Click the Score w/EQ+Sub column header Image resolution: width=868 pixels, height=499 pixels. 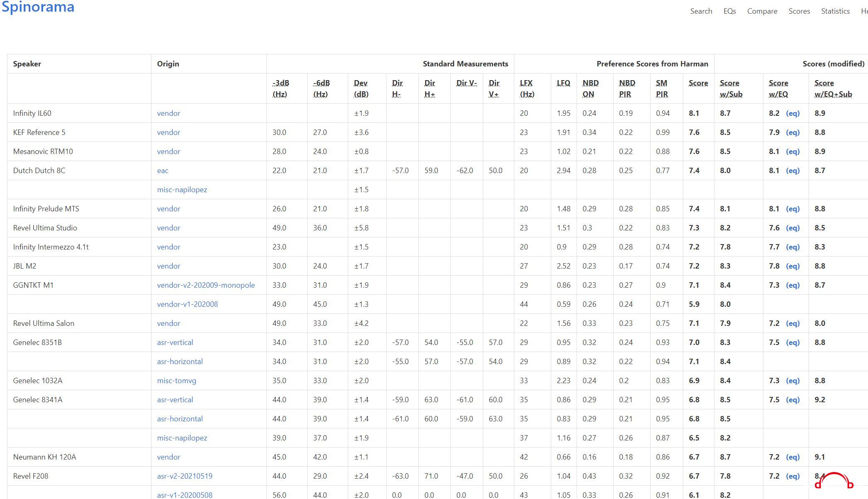(x=833, y=88)
